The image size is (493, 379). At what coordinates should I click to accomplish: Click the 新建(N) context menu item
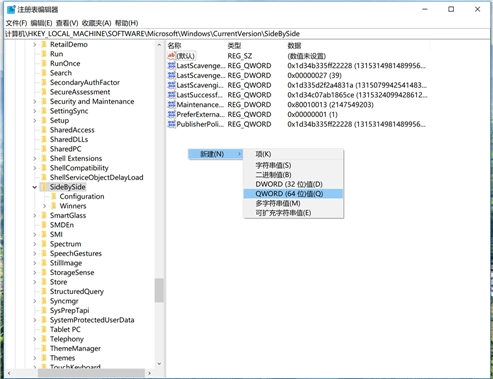(216, 154)
